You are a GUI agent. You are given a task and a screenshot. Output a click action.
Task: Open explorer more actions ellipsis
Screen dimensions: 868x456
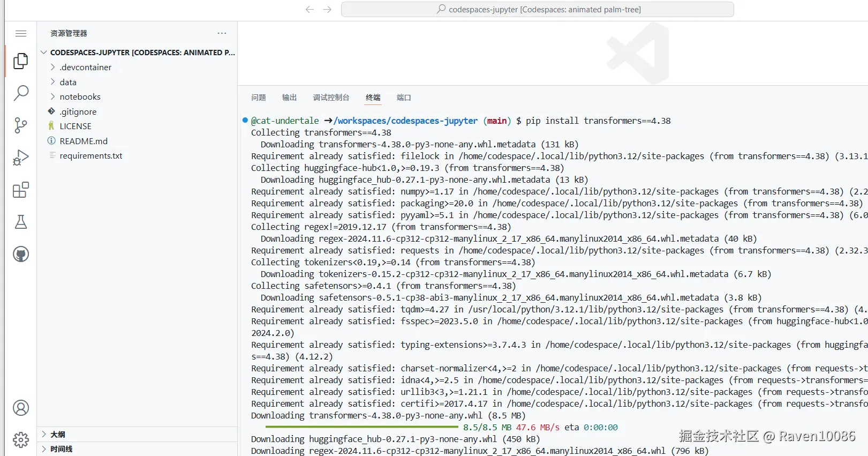pyautogui.click(x=222, y=33)
